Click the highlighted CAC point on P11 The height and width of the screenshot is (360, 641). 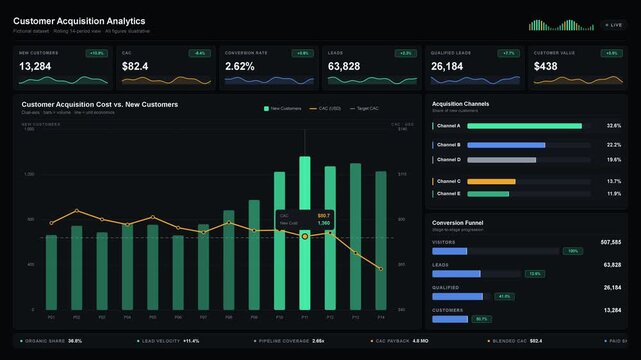[x=305, y=237]
